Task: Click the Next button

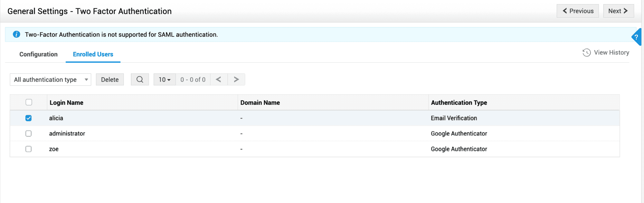Action: click(x=618, y=11)
